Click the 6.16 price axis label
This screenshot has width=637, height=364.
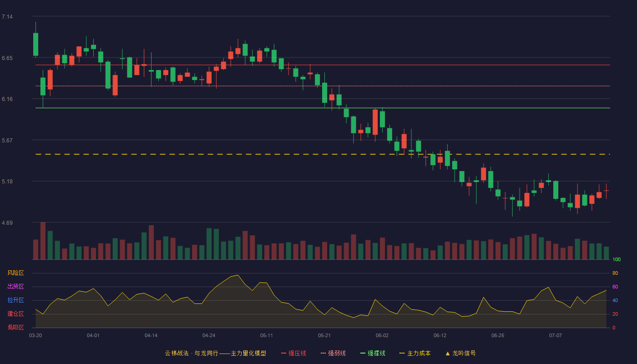click(x=7, y=99)
